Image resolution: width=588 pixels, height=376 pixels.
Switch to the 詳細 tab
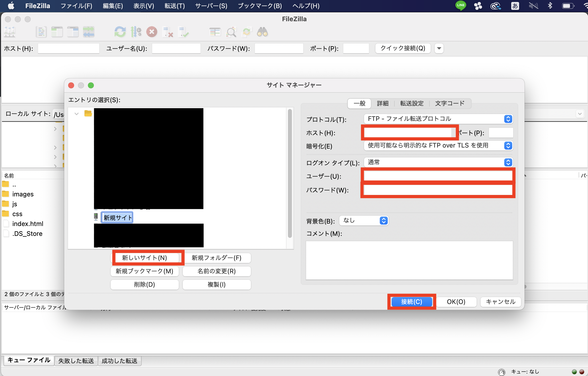coord(383,103)
